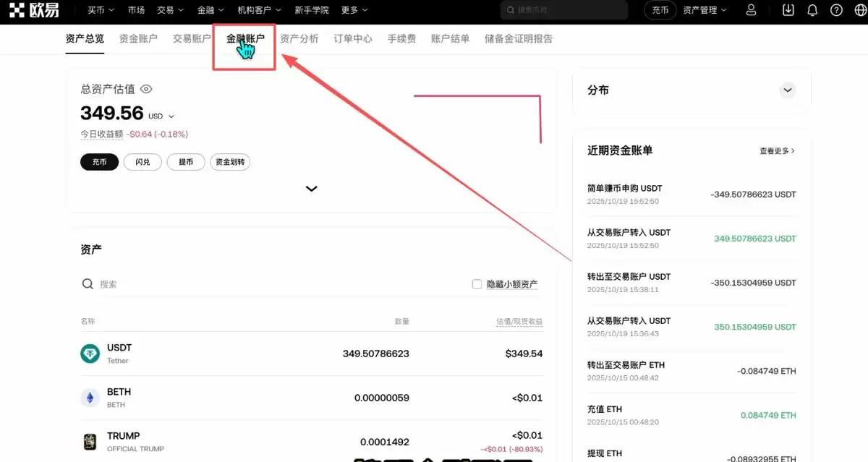Screen dimensions: 868x462
Task: Open the language globe icon
Action: [859, 10]
